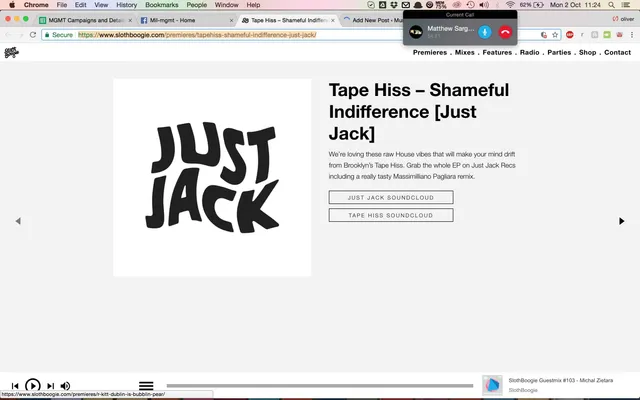This screenshot has width=640, height=400.
Task: Open the History menu
Action: (x=127, y=5)
